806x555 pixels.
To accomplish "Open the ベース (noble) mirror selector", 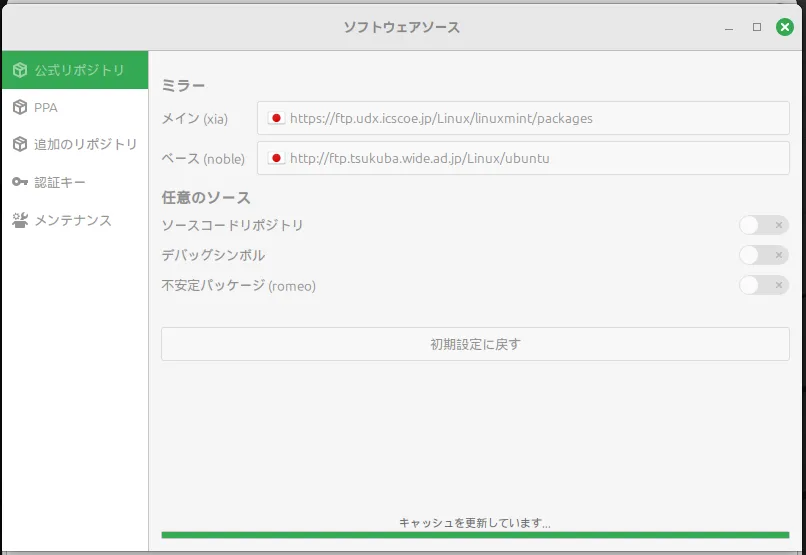I will tap(523, 158).
